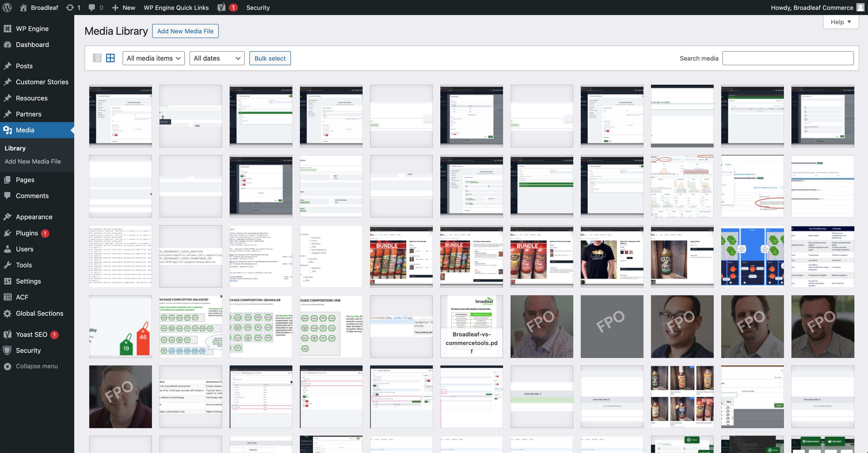Viewport: 868px width, 453px height.
Task: Click into the Search media field
Action: click(x=788, y=58)
